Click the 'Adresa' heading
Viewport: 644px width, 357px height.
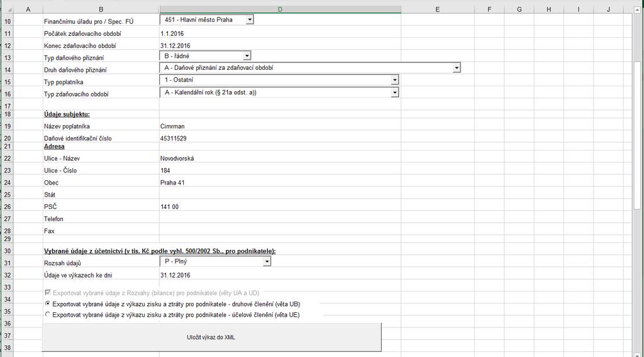point(54,147)
